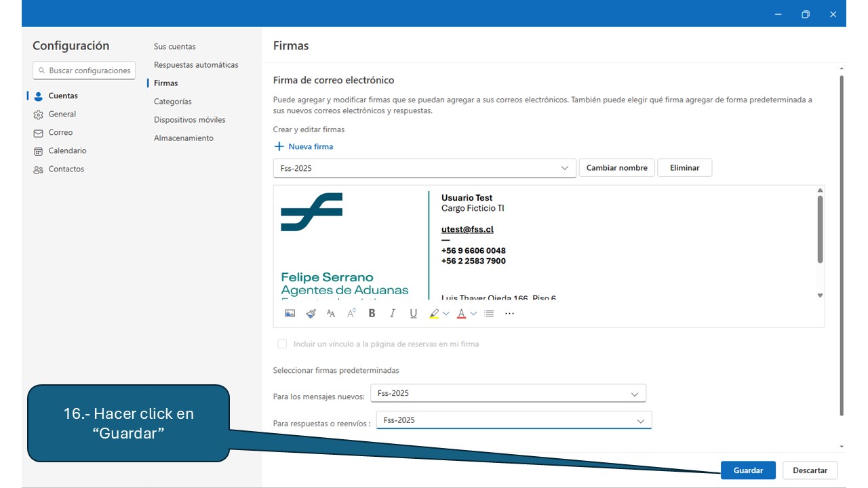Click utest@fss.cl email link in signature
The width and height of the screenshot is (868, 488).
pyautogui.click(x=467, y=229)
